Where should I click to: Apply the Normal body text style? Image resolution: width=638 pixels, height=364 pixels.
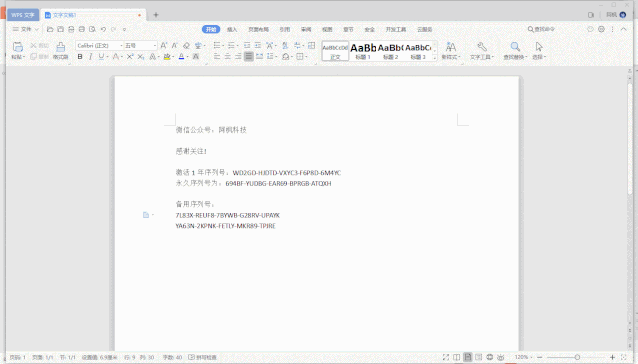coord(335,51)
